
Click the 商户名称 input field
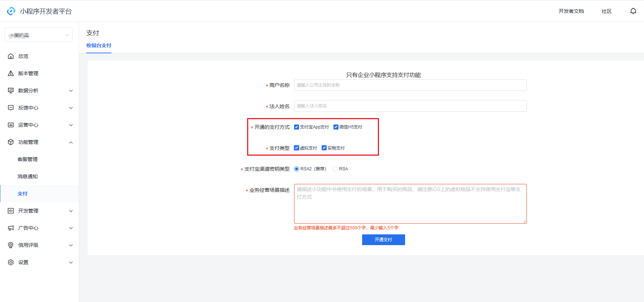tap(410, 85)
